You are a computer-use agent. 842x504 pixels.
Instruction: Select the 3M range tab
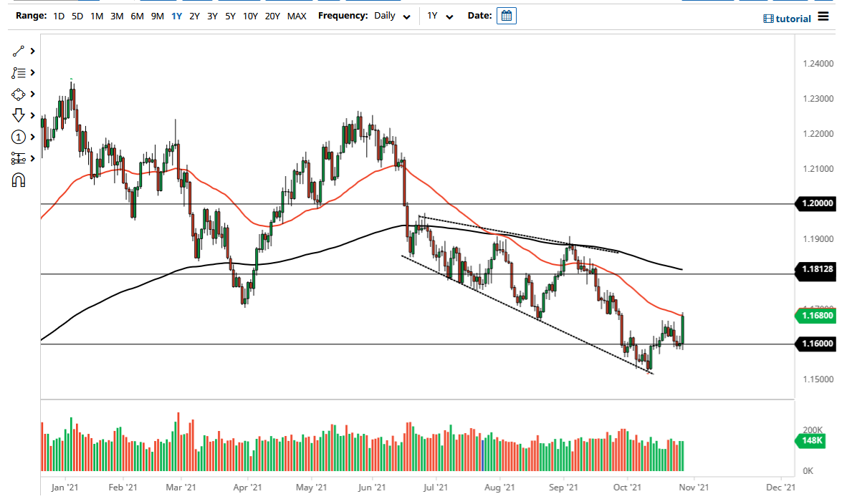(117, 15)
